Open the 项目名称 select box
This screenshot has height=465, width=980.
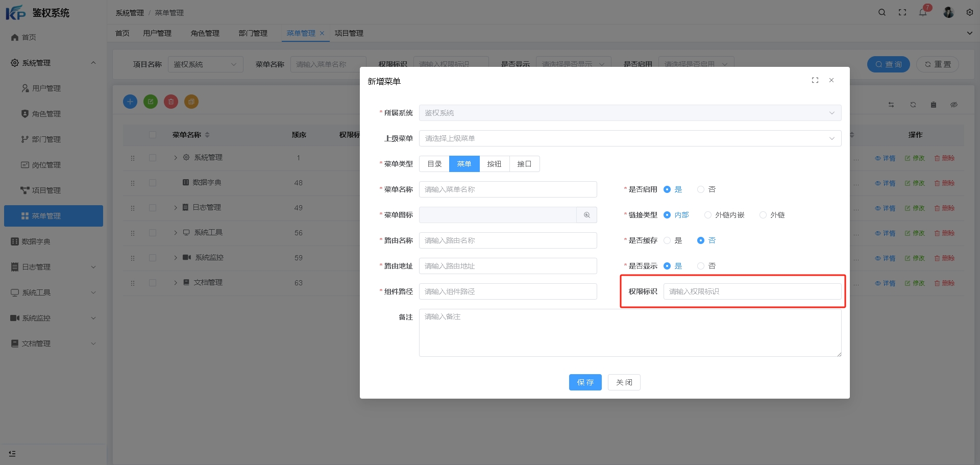[205, 64]
